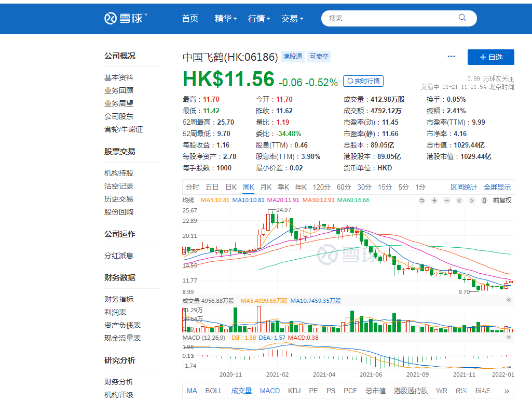Open 基本资料 in sidebar

click(119, 77)
